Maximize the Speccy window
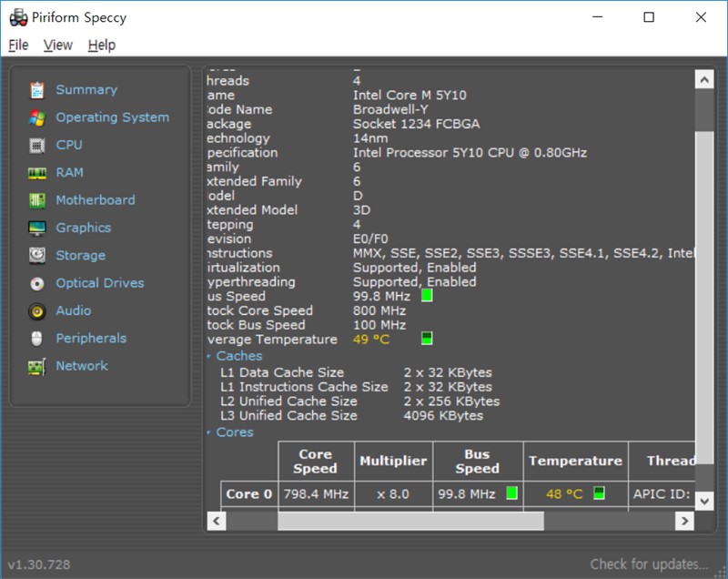The width and height of the screenshot is (728, 579). point(649,17)
